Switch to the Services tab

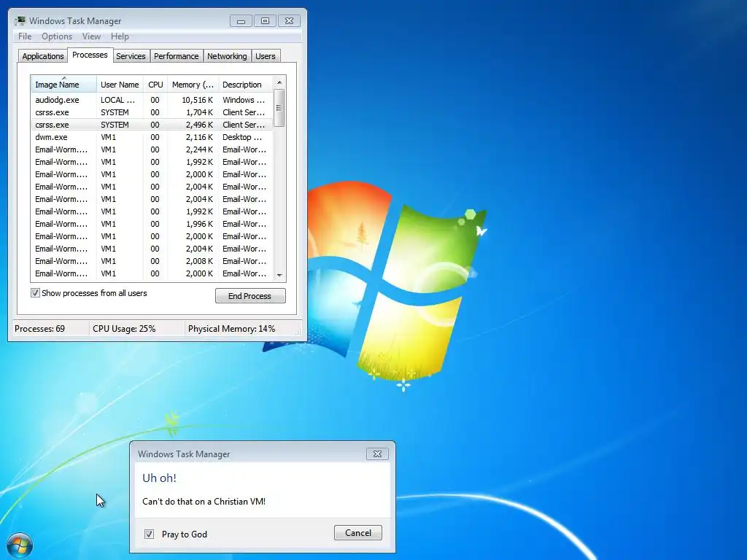click(x=131, y=56)
